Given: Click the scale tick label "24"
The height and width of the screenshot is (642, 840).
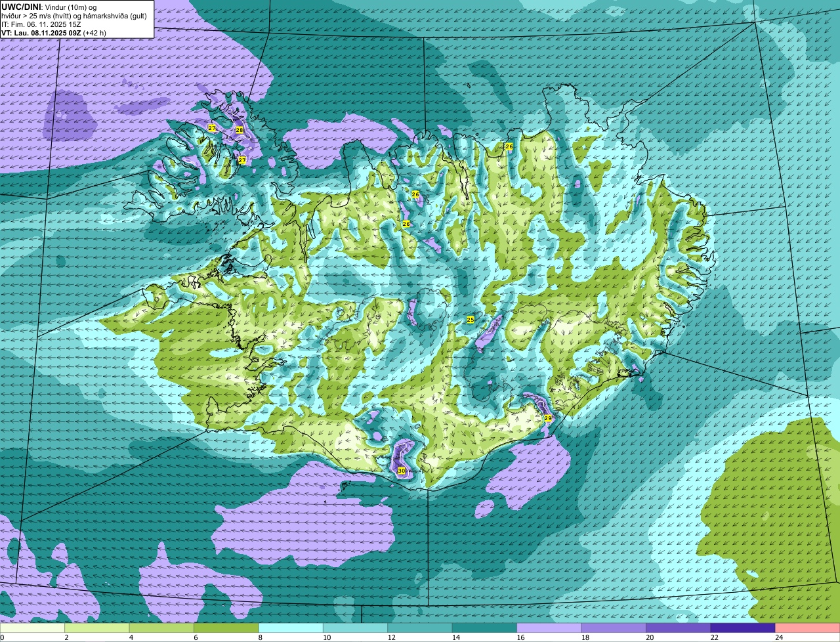Looking at the screenshot, I should click(x=779, y=637).
